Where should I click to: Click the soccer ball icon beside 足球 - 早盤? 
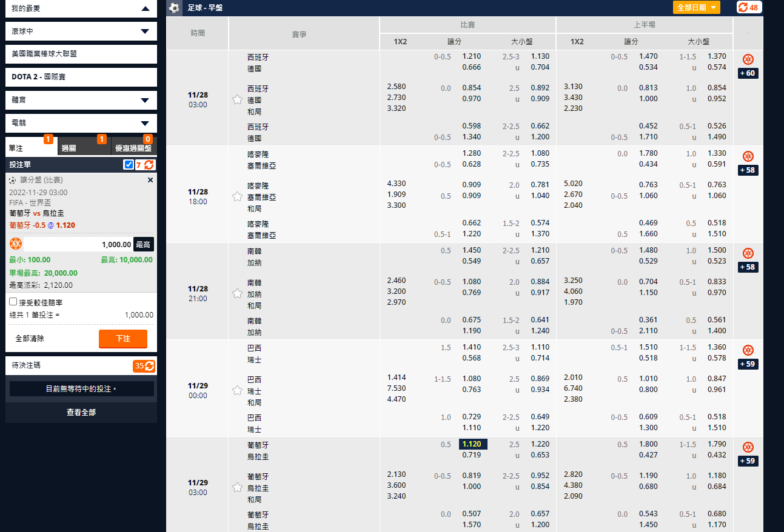(x=175, y=8)
